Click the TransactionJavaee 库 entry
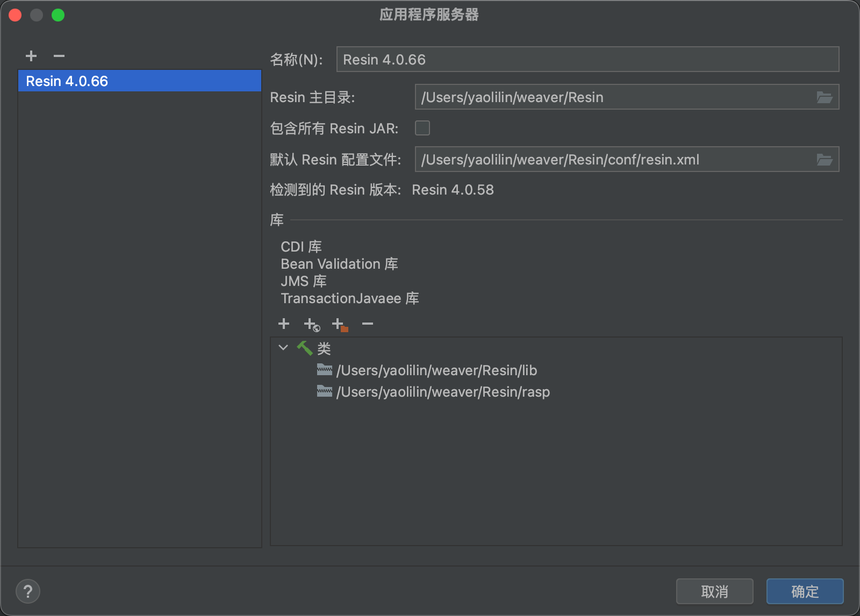The width and height of the screenshot is (860, 616). pos(350,298)
